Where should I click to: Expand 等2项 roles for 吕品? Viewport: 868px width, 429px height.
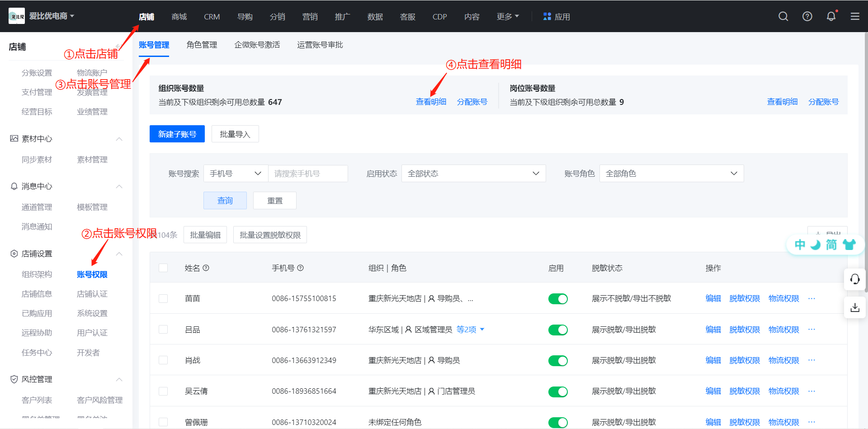pyautogui.click(x=470, y=330)
